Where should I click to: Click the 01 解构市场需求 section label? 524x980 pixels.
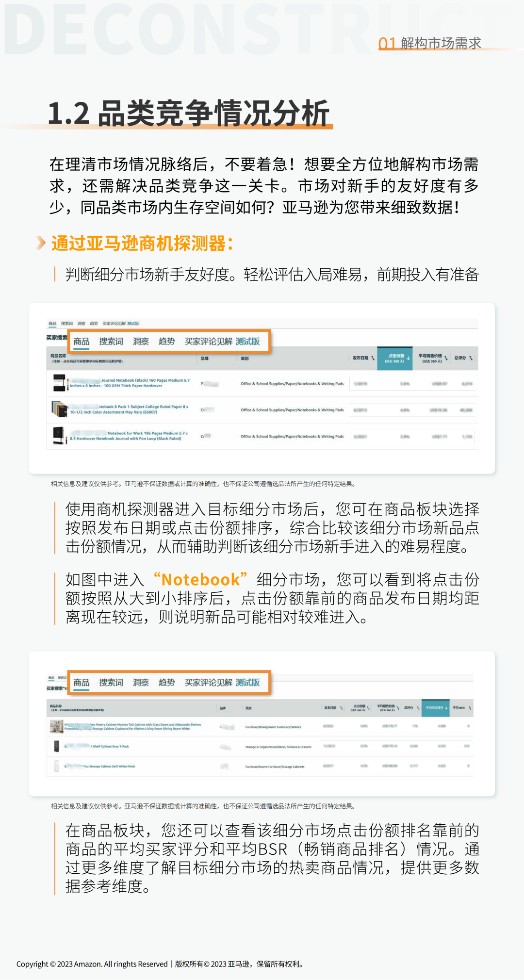pyautogui.click(x=430, y=43)
